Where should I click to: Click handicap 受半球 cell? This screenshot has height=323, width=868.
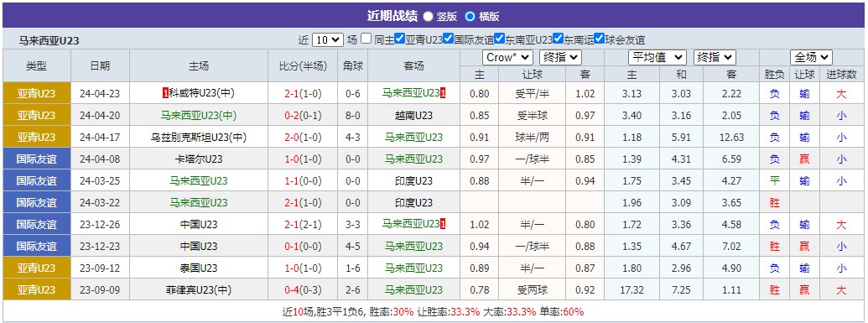532,115
